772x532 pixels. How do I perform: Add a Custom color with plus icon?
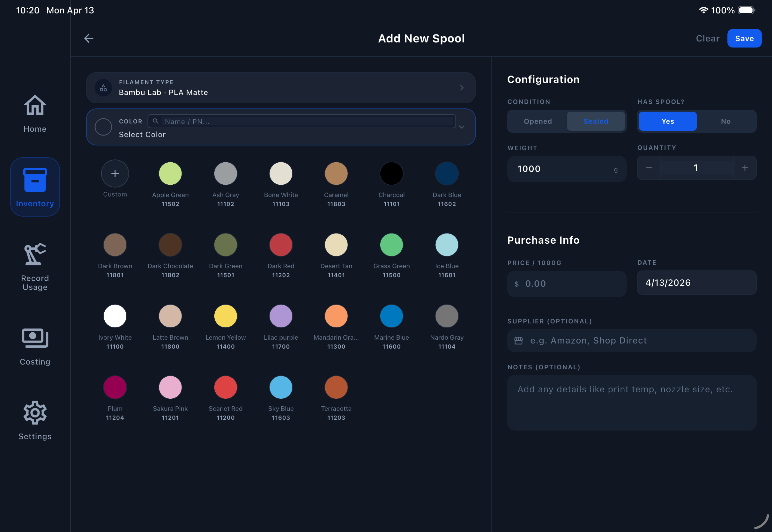click(115, 173)
